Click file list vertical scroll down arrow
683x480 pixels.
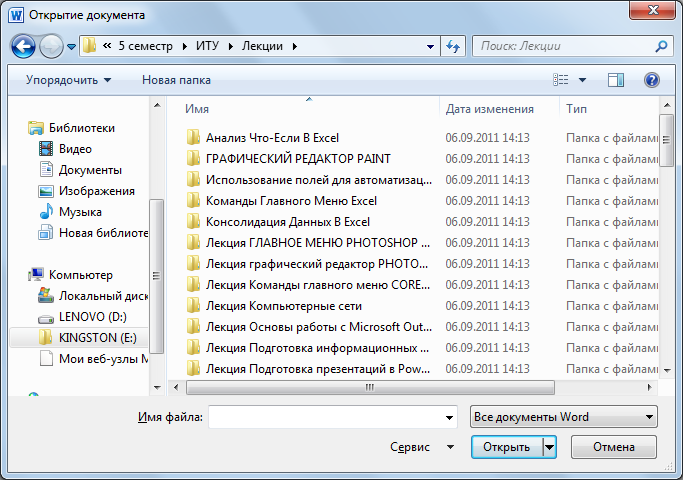pos(667,370)
